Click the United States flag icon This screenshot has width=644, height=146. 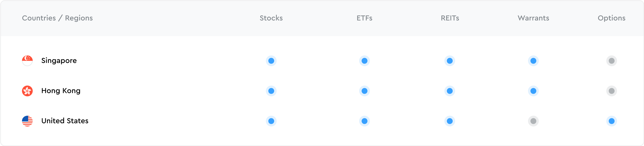click(x=27, y=121)
